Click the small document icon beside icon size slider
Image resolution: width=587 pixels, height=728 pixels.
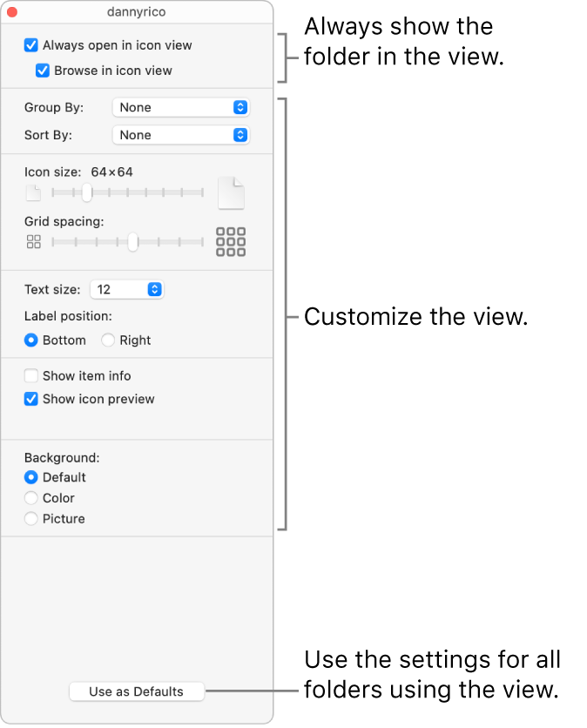(32, 192)
